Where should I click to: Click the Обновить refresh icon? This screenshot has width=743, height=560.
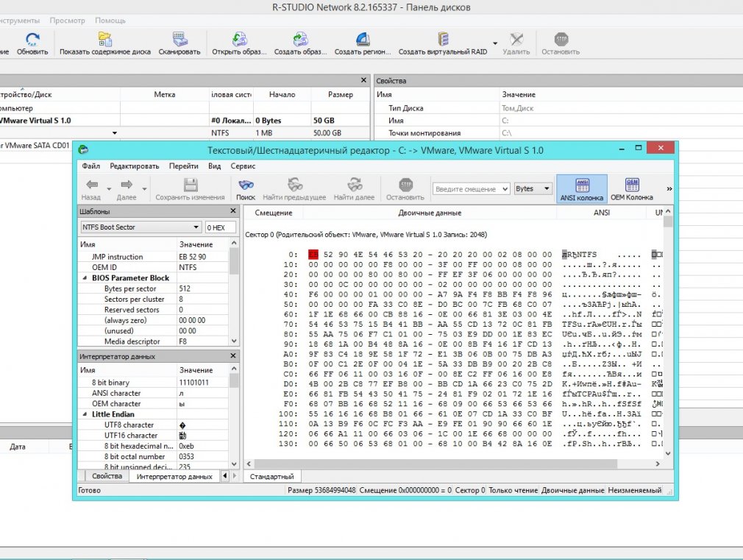pos(32,39)
